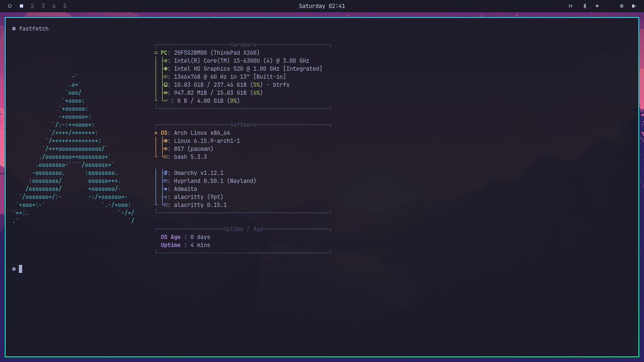Screen dimensions: 644x362
Task: Click the Adwaita theme text
Action: 185,189
